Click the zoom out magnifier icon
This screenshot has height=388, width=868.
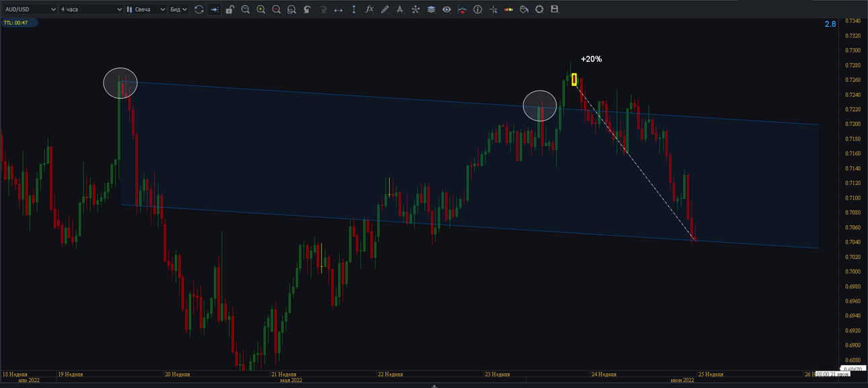tap(277, 9)
